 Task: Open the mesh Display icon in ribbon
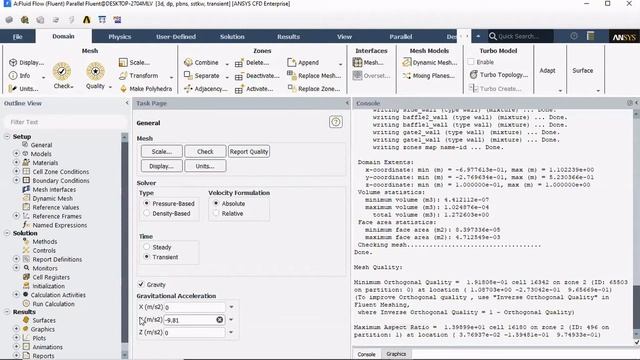pos(13,62)
